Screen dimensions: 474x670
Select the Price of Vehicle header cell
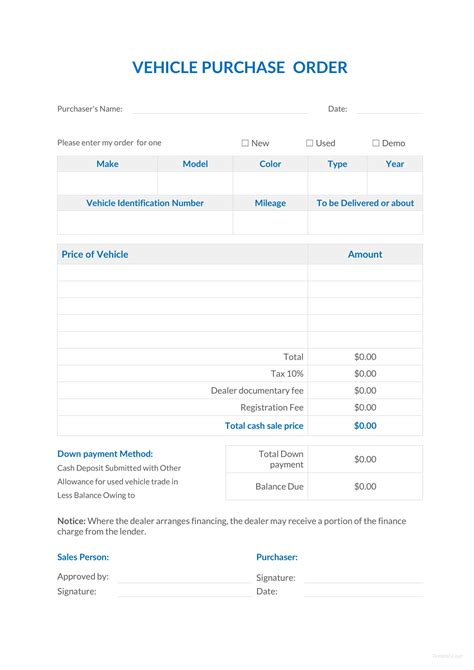click(183, 254)
